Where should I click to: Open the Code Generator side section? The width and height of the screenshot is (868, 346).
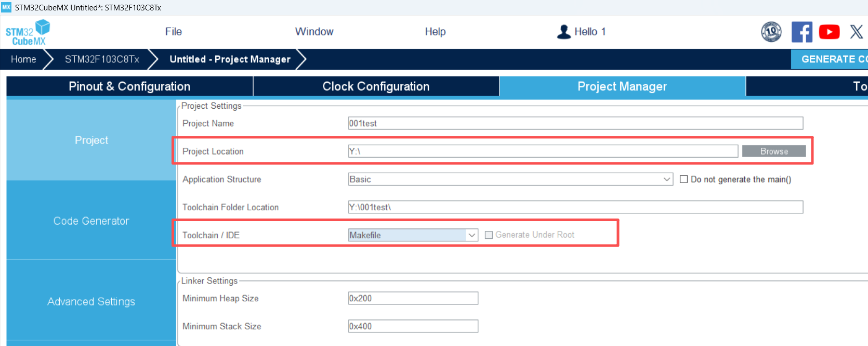(x=91, y=221)
